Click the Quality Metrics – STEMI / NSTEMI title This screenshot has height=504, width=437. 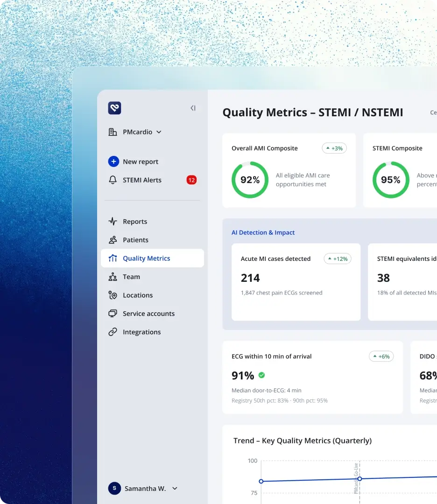pos(312,112)
